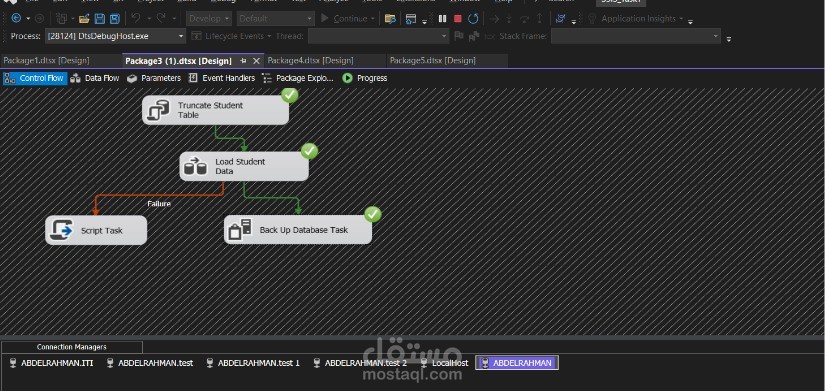The width and height of the screenshot is (825, 391).
Task: Click the IntelliTrace icon left of lightbulb
Action: click(x=560, y=19)
